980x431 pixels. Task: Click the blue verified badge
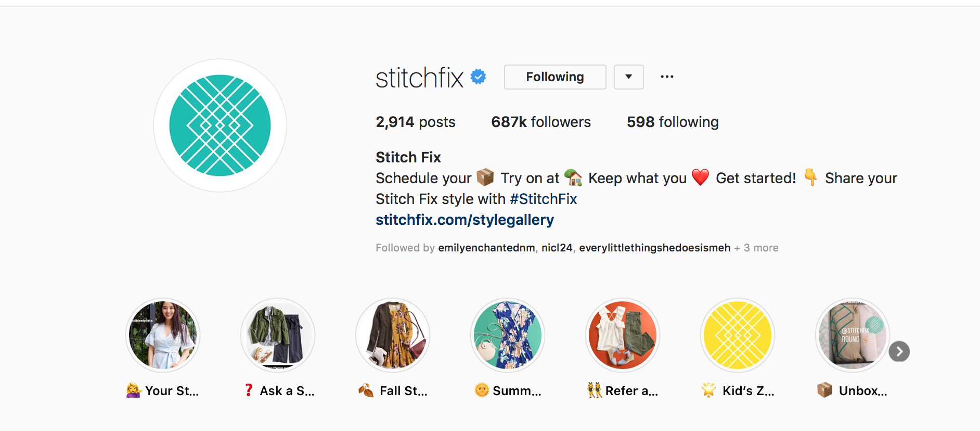[478, 77]
